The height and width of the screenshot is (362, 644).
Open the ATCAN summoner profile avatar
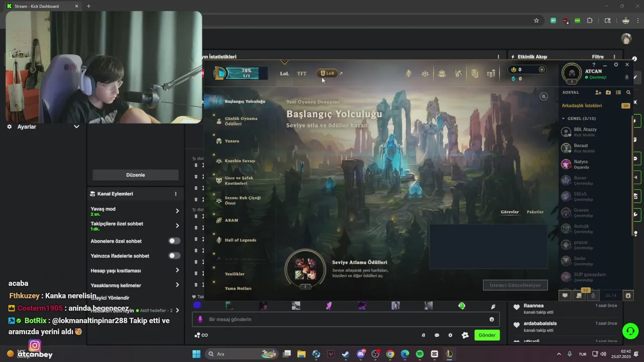click(x=572, y=73)
